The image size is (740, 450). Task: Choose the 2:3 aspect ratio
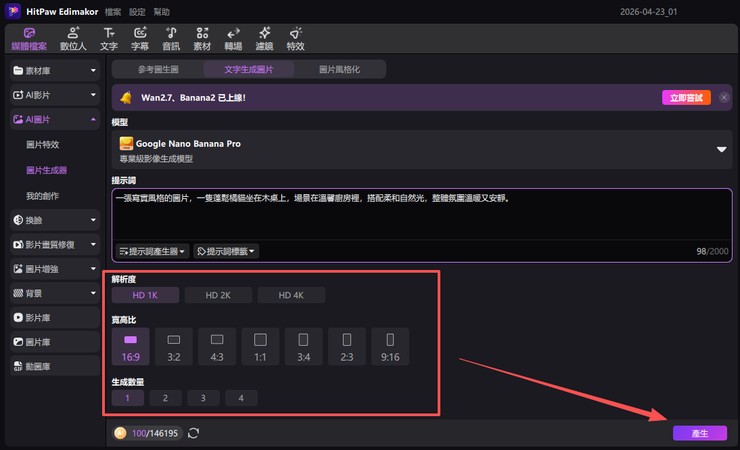(x=347, y=347)
